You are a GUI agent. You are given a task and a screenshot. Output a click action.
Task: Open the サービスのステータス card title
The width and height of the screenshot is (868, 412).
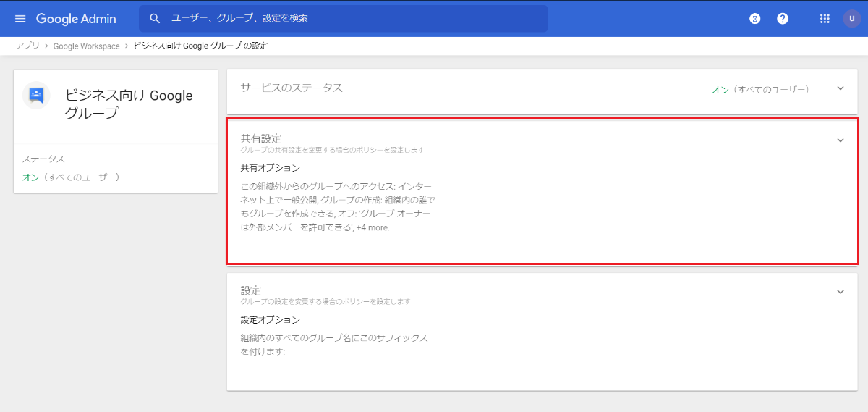click(x=292, y=88)
